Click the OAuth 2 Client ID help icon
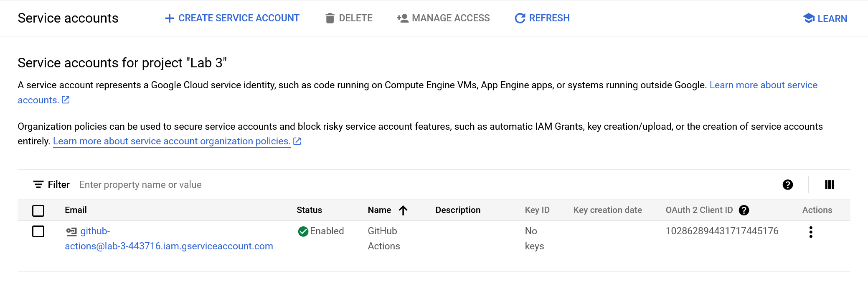The image size is (868, 287). [x=744, y=210]
